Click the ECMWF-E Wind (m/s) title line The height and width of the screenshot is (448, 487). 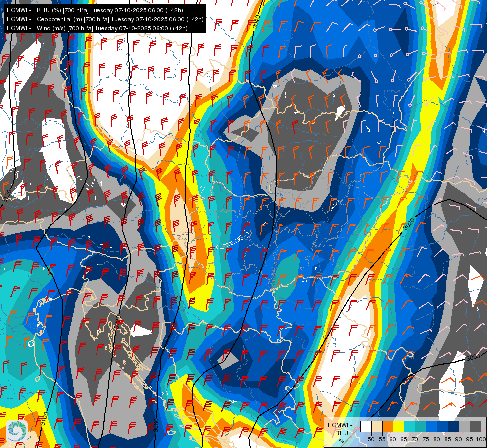pos(97,28)
